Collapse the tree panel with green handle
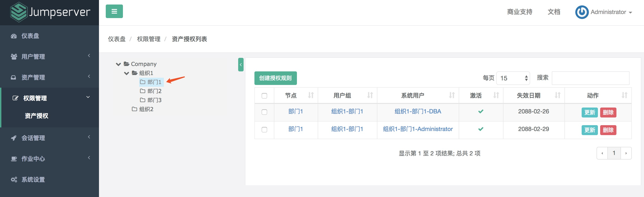This screenshot has width=644, height=197. pos(241,65)
